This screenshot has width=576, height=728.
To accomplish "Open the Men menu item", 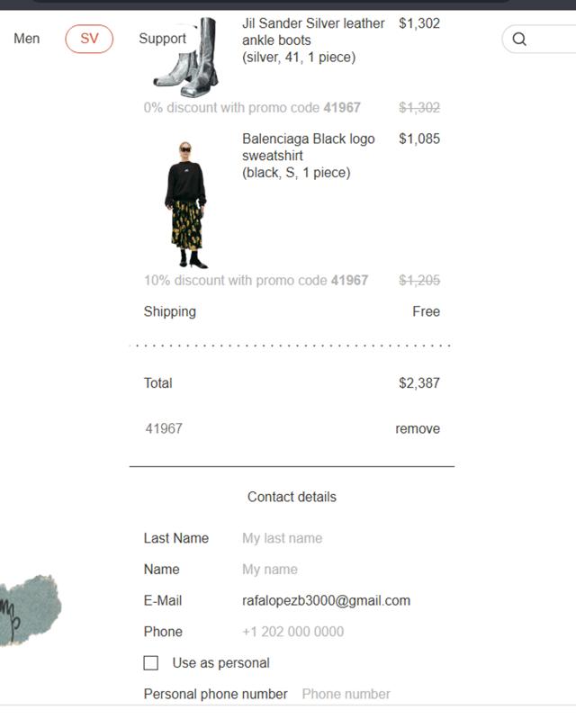I will tap(26, 39).
